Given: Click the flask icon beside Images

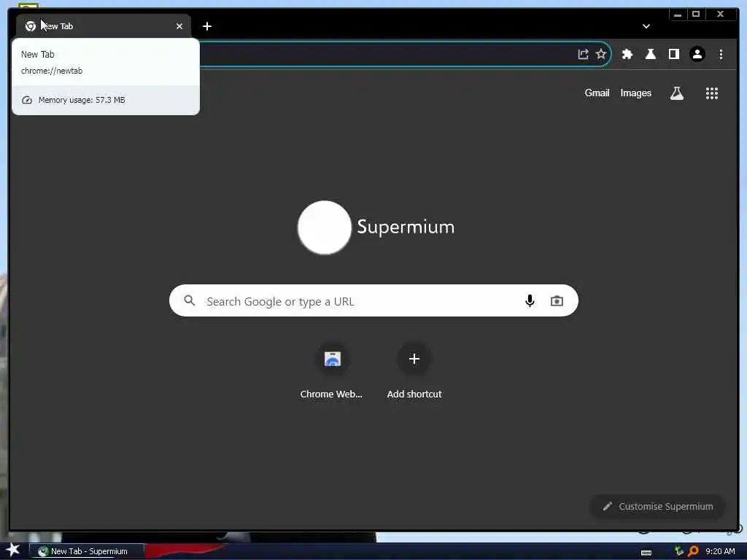Looking at the screenshot, I should 676,93.
